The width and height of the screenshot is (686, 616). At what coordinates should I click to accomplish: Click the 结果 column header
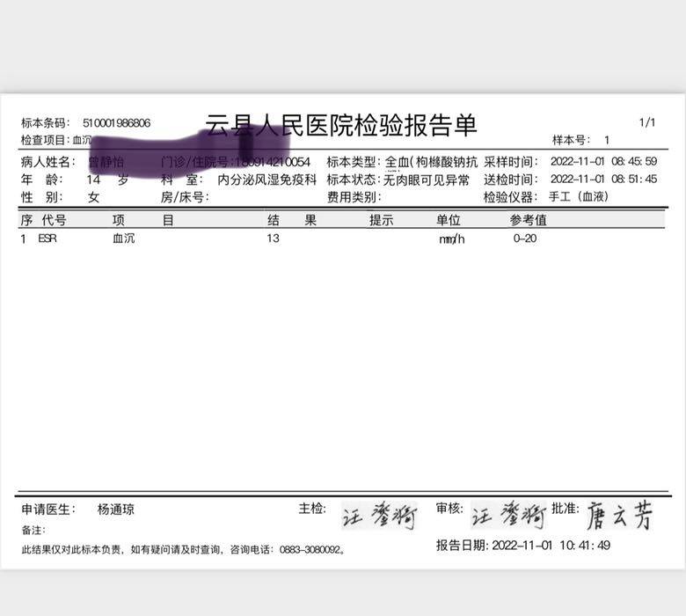[x=291, y=220]
